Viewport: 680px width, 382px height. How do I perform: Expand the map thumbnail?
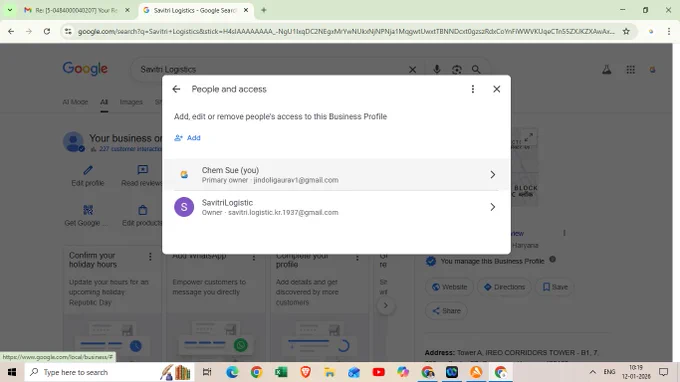pos(528,138)
